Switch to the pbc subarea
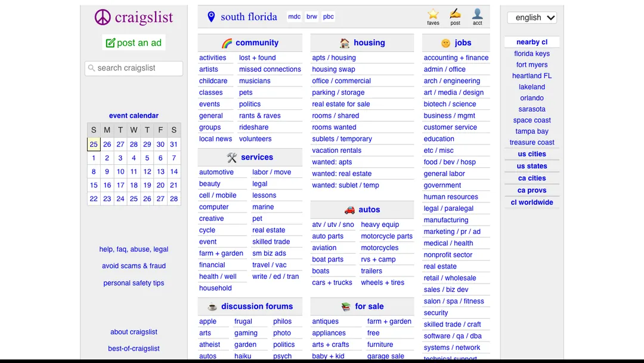The width and height of the screenshot is (644, 363). [328, 17]
